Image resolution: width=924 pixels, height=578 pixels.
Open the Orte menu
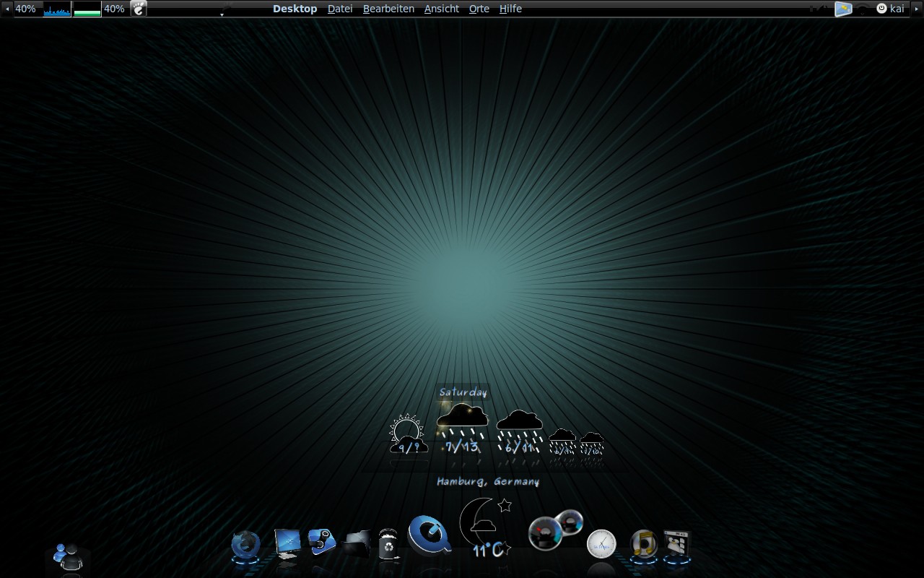pos(479,9)
